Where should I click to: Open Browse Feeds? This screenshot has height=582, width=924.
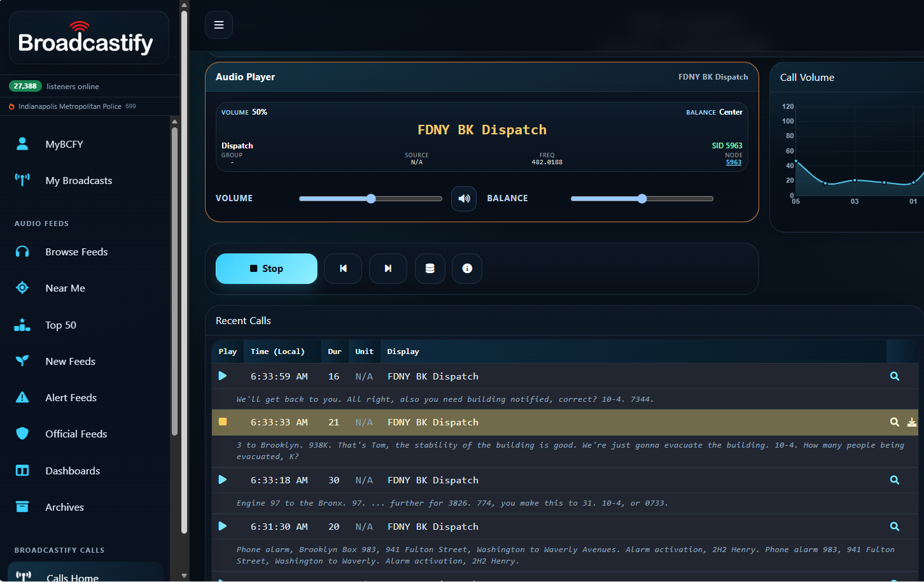pyautogui.click(x=76, y=252)
